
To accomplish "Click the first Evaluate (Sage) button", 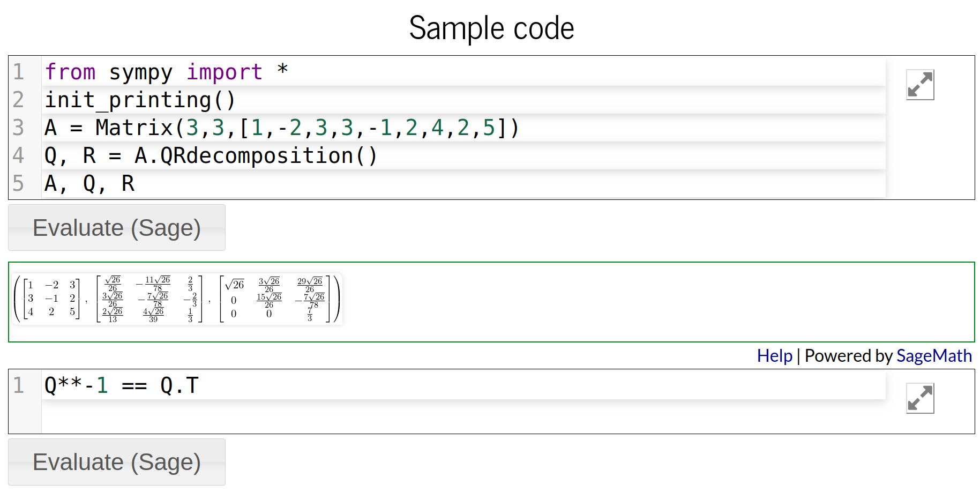I will (x=116, y=227).
